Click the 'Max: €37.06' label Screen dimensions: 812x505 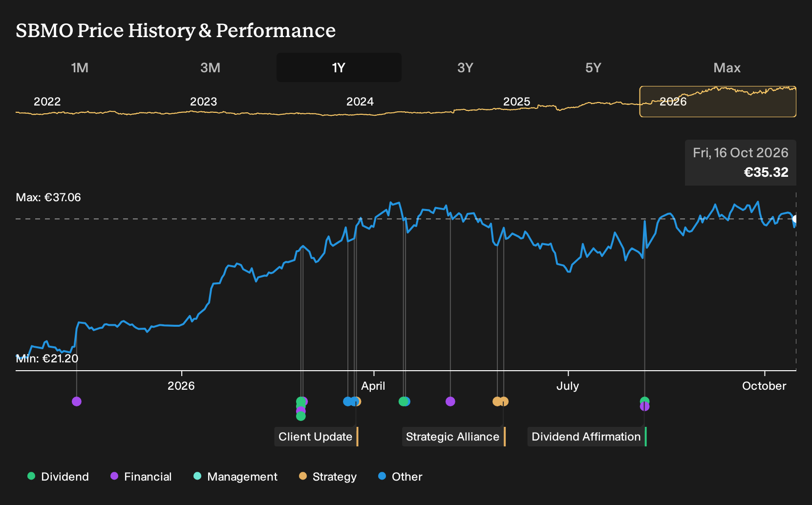(x=48, y=197)
